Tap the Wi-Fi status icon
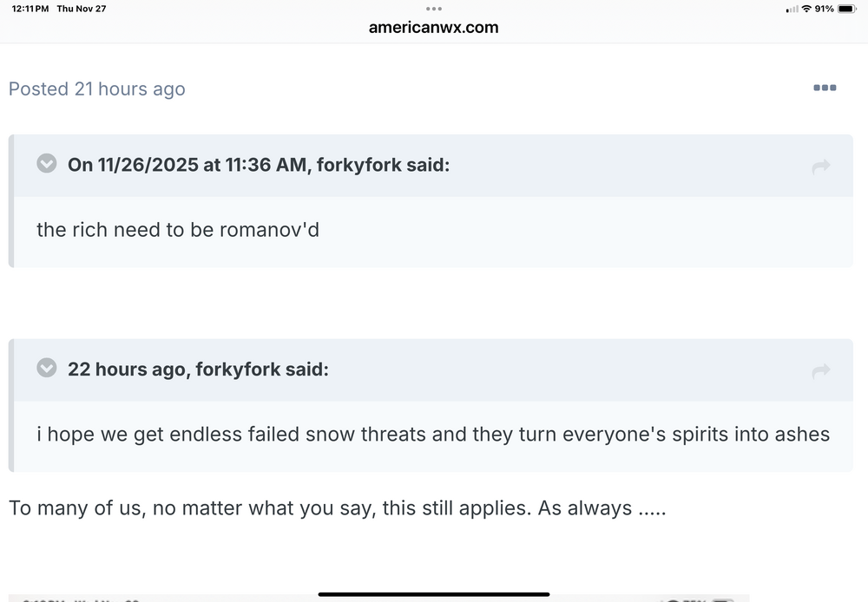The image size is (868, 602). 806,9
